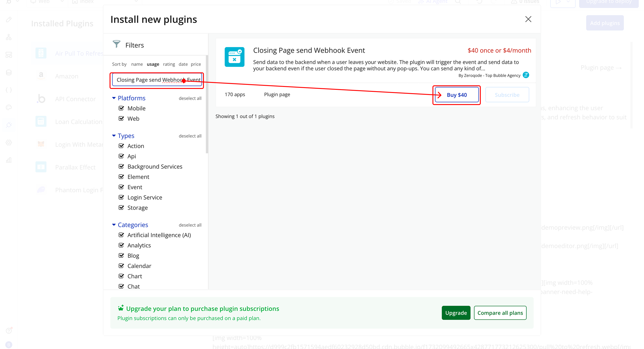Close the Install new plugins dialog

click(x=528, y=19)
